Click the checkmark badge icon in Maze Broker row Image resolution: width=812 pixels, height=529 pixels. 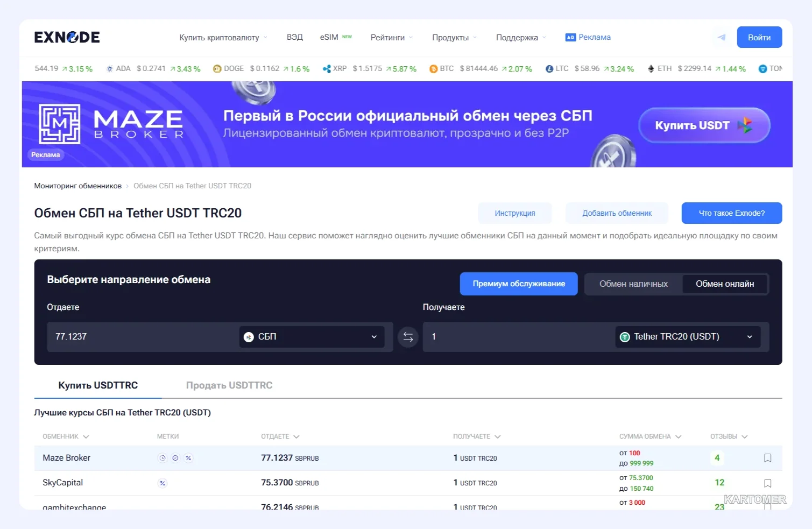tap(175, 458)
